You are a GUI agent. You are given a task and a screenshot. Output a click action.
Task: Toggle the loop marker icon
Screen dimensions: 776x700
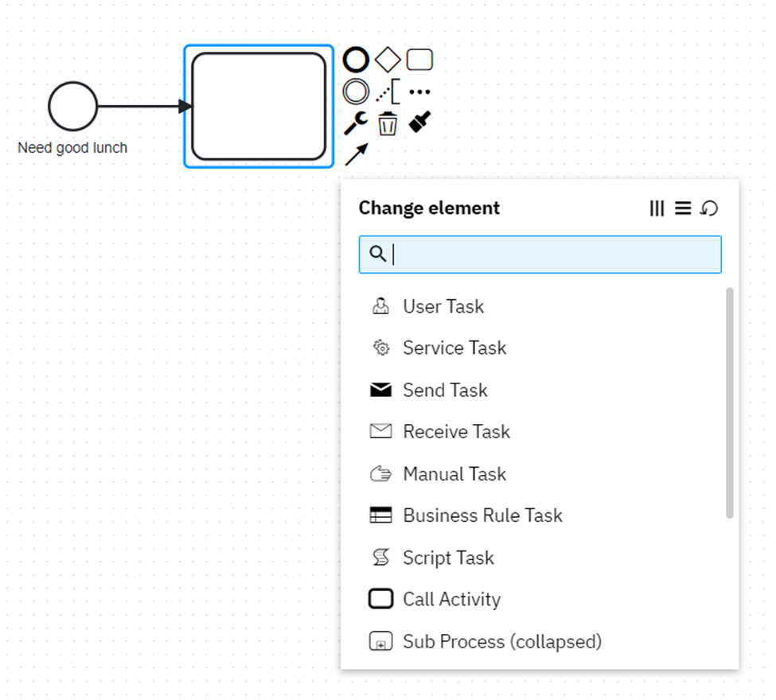709,208
